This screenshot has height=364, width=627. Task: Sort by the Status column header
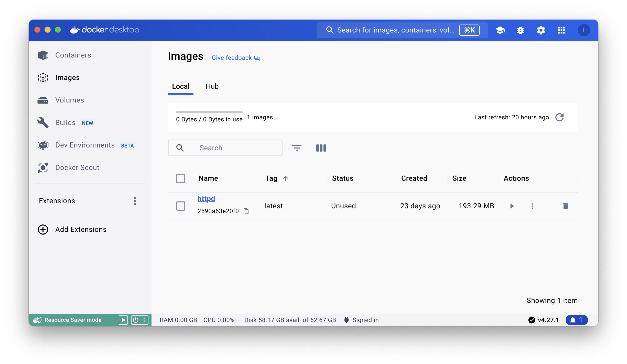(x=343, y=178)
